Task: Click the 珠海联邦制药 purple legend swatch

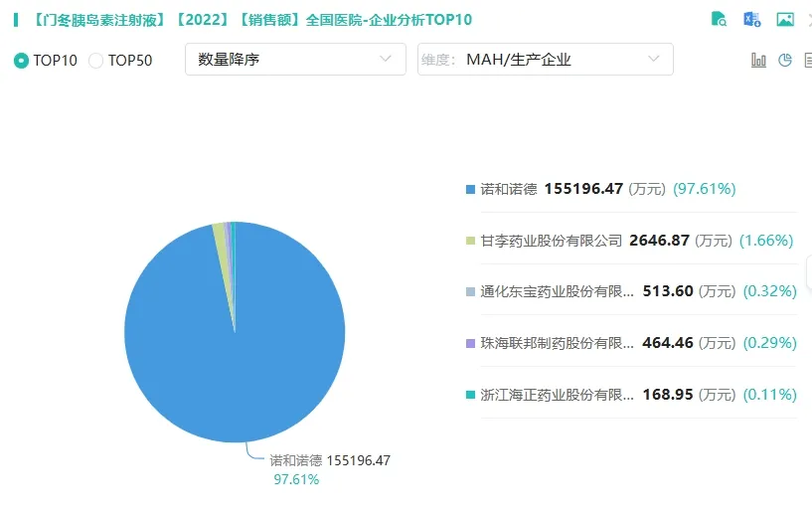Action: pyautogui.click(x=470, y=343)
